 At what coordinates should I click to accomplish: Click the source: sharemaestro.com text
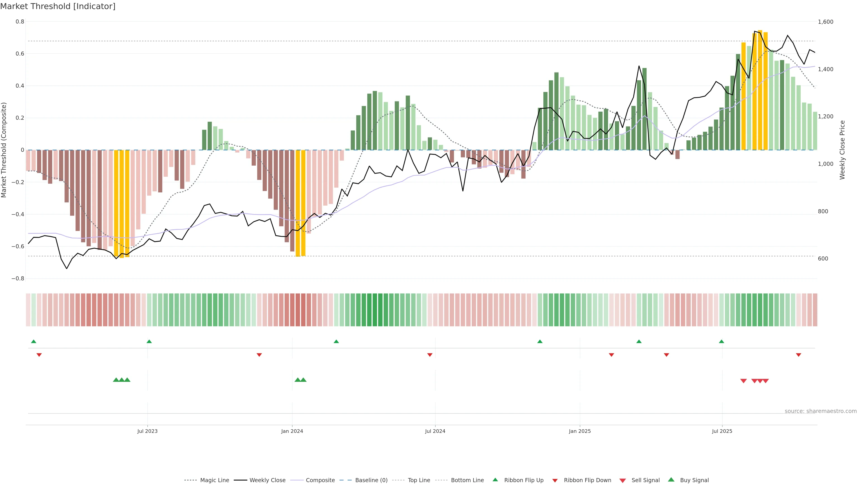[x=821, y=411]
